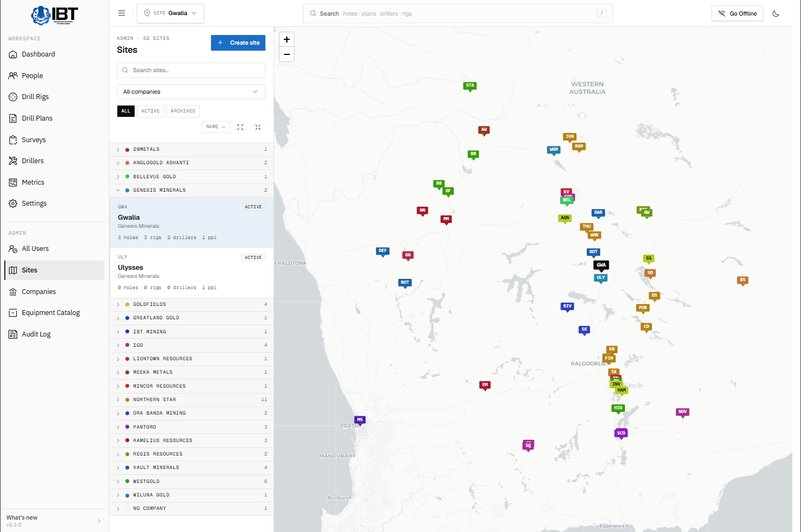Click the STA map marker
Screen dimensions: 801x532
(x=470, y=86)
